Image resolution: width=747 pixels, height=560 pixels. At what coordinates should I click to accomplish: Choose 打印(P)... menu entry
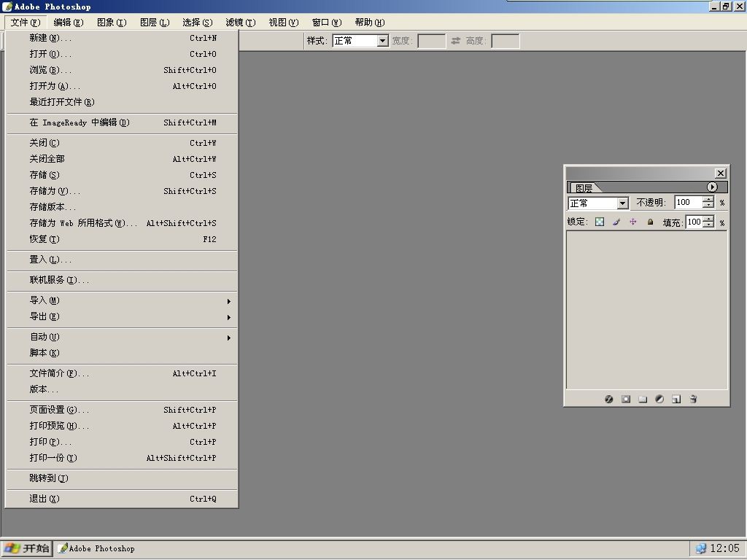(122, 442)
